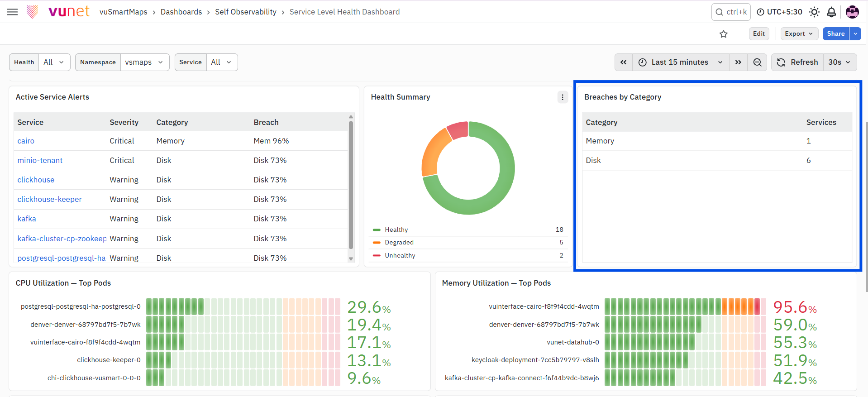Toggle Unhealthy series in legend
The height and width of the screenshot is (397, 868).
click(400, 255)
